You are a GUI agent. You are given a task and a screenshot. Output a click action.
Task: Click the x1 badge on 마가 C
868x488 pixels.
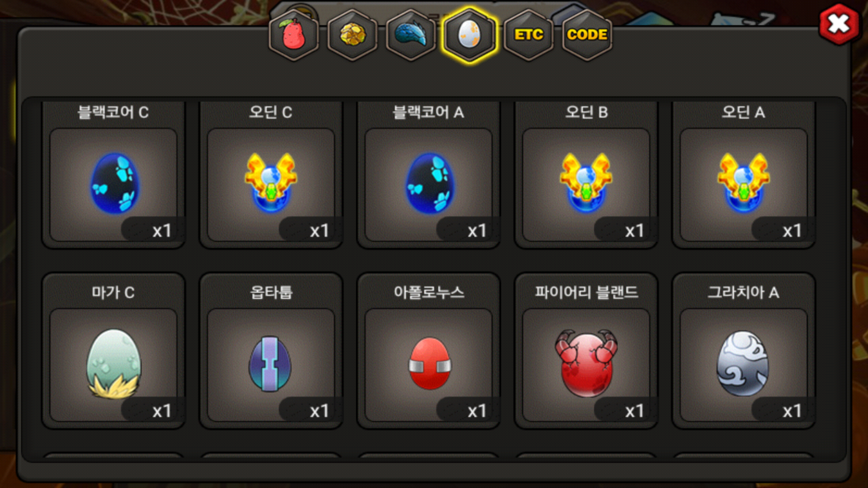162,411
